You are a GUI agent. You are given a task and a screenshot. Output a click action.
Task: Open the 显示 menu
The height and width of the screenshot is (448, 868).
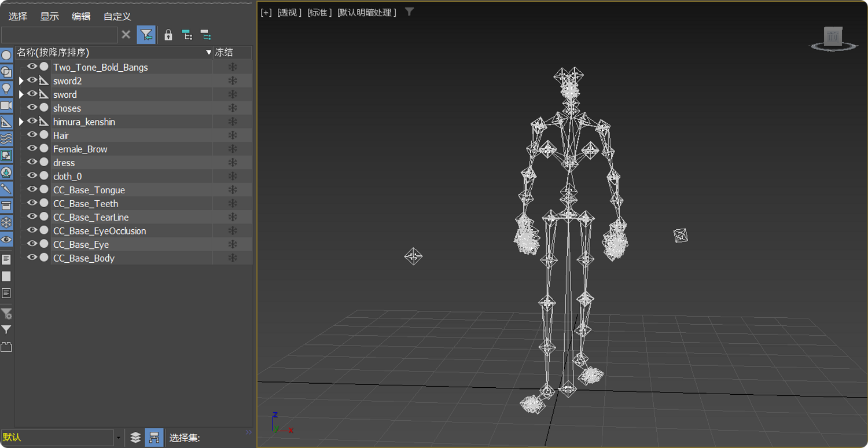point(50,16)
